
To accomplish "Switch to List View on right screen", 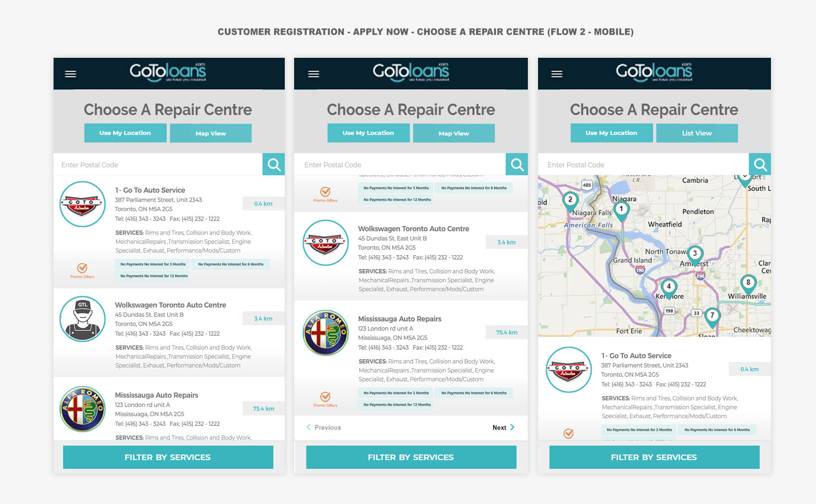I will (x=697, y=133).
